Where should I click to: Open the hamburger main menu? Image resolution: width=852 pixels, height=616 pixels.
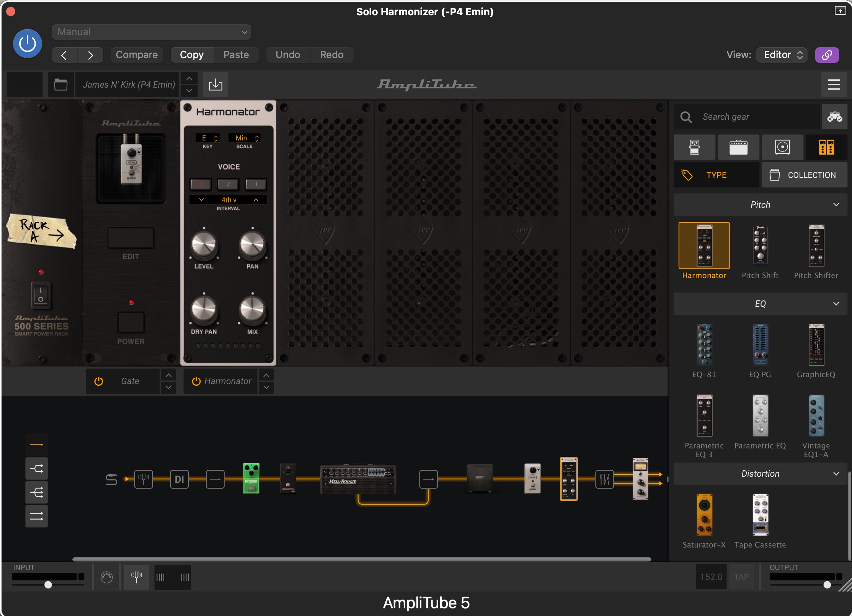834,85
